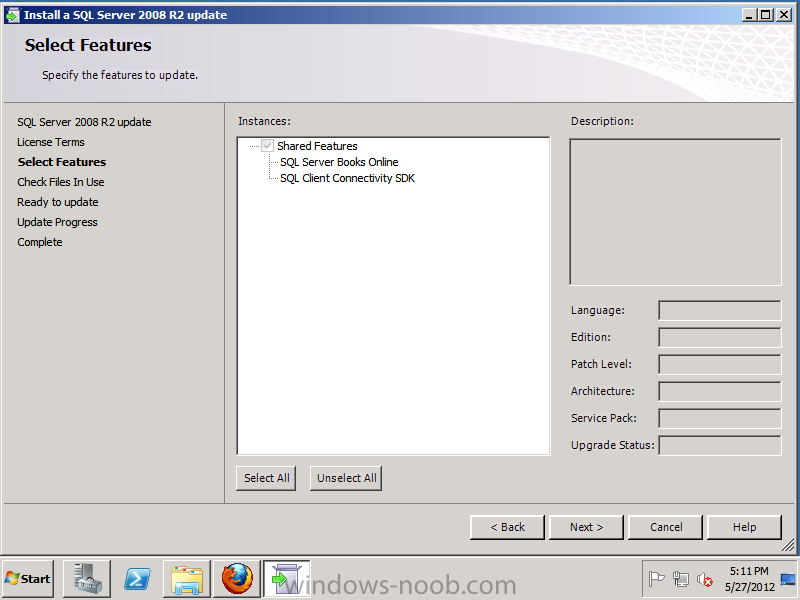Switch to the SQL setup taskbar button
This screenshot has width=800, height=600.
287,579
